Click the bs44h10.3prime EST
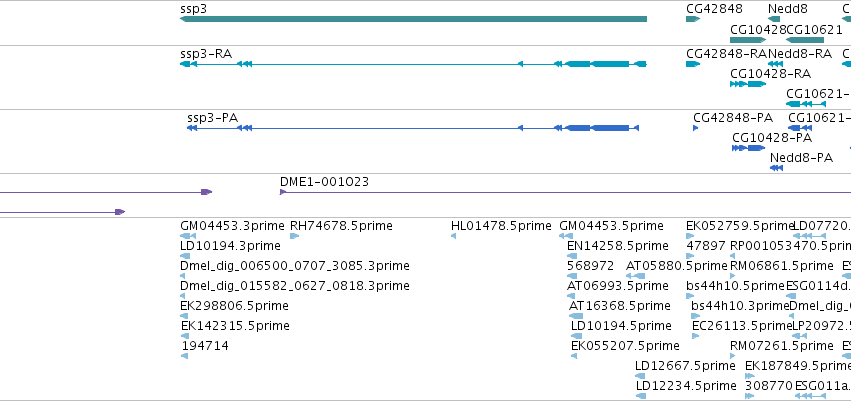The image size is (851, 401). click(694, 316)
